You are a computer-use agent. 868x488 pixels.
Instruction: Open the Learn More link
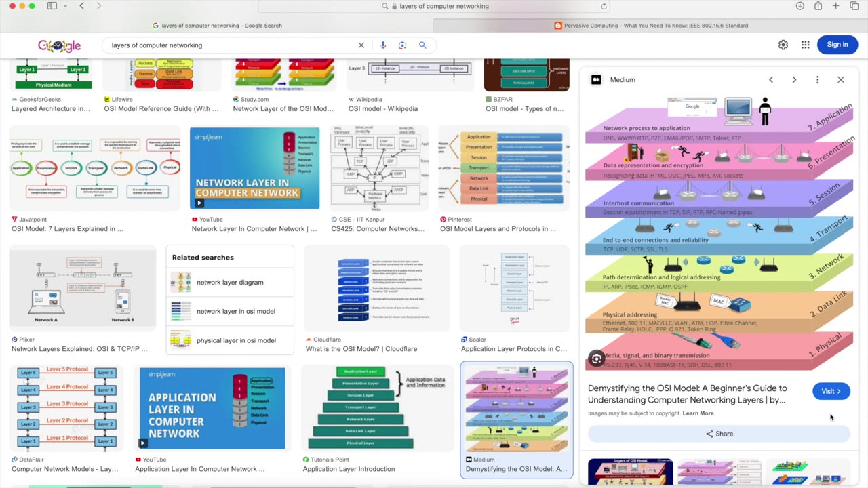click(698, 413)
